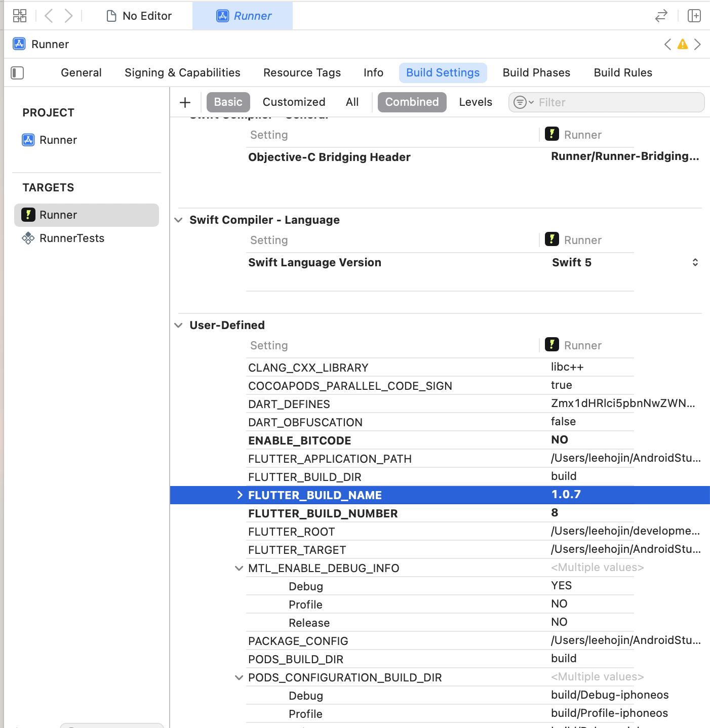Image resolution: width=710 pixels, height=728 pixels.
Task: Select FLUTTER_BUILD_NUMBER setting
Action: 323,514
